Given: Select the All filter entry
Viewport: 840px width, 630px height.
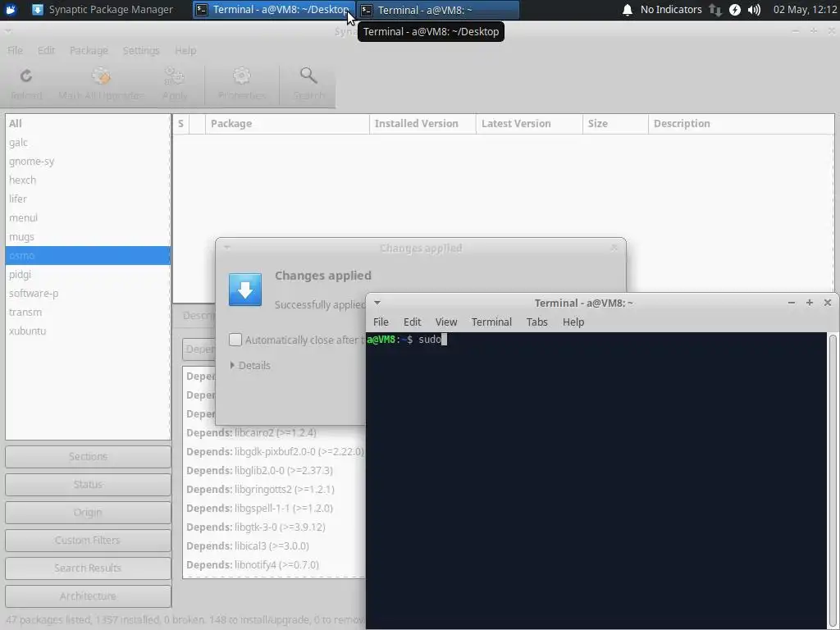Looking at the screenshot, I should pyautogui.click(x=88, y=123).
